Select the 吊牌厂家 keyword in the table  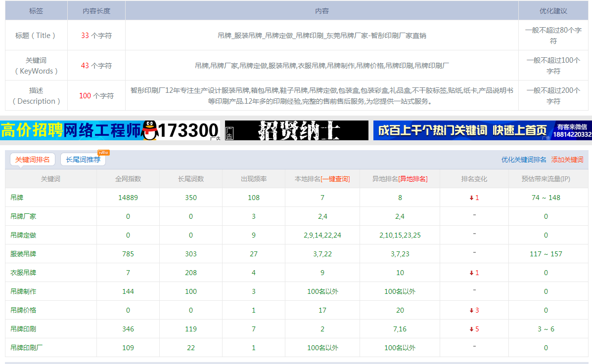(x=23, y=216)
